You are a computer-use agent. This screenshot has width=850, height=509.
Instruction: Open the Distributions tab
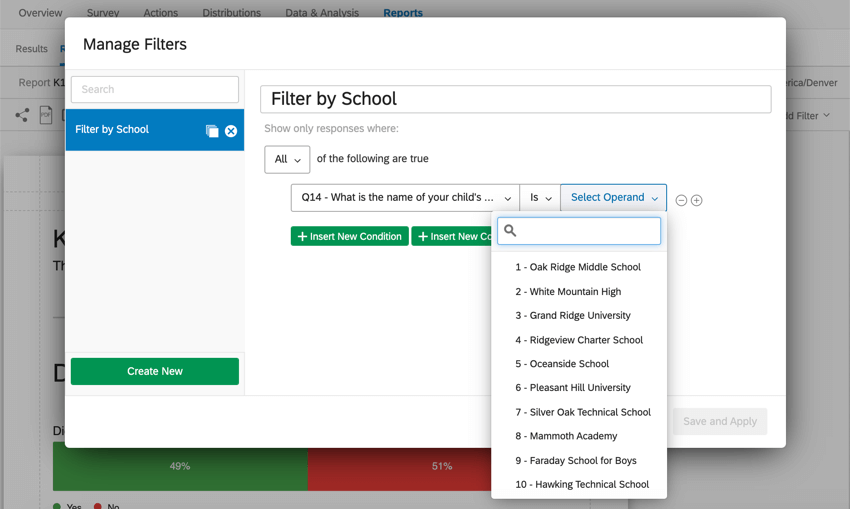[x=231, y=12]
